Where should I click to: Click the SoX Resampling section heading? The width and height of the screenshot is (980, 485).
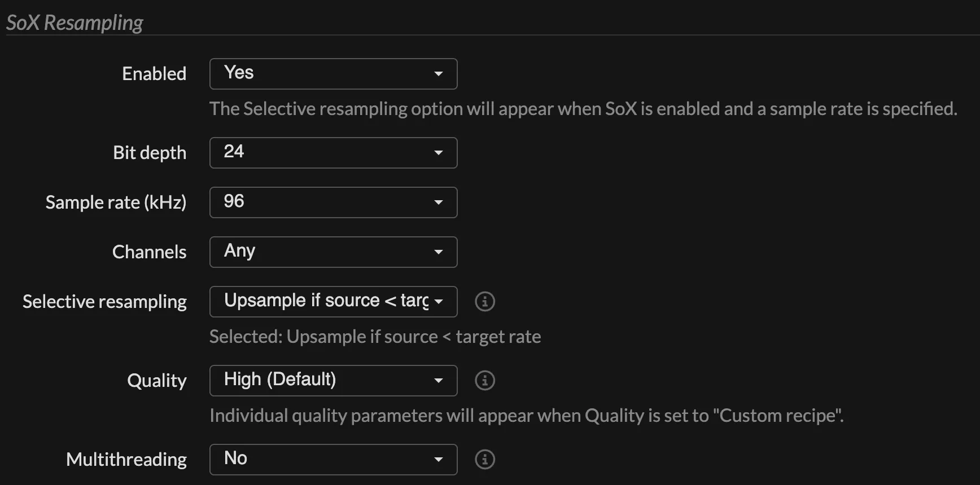pos(75,23)
